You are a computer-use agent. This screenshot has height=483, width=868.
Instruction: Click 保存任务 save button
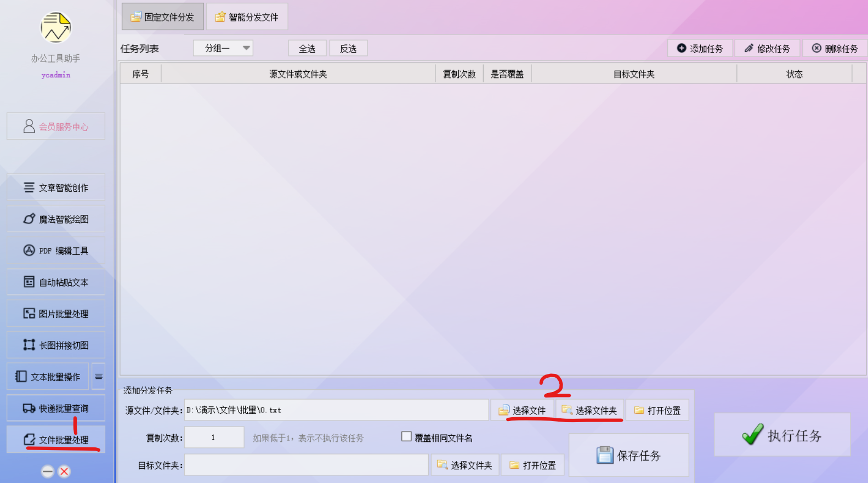point(629,455)
